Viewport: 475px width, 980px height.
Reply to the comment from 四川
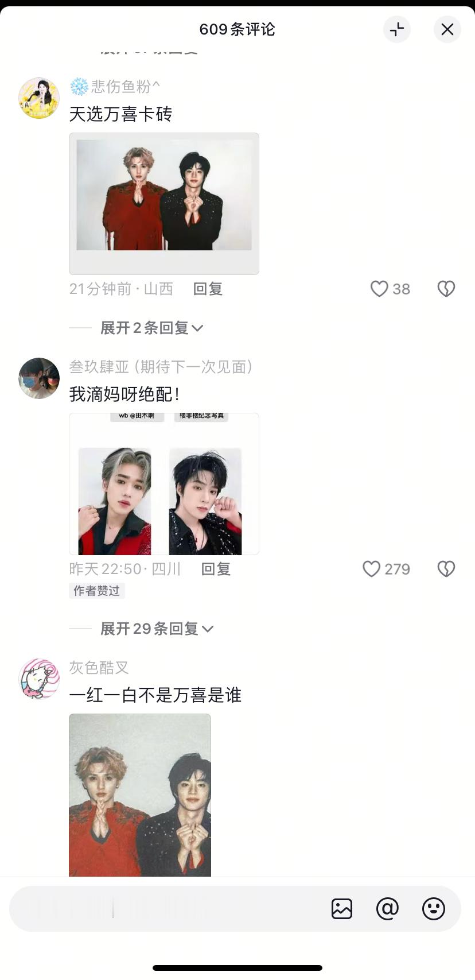pos(216,569)
